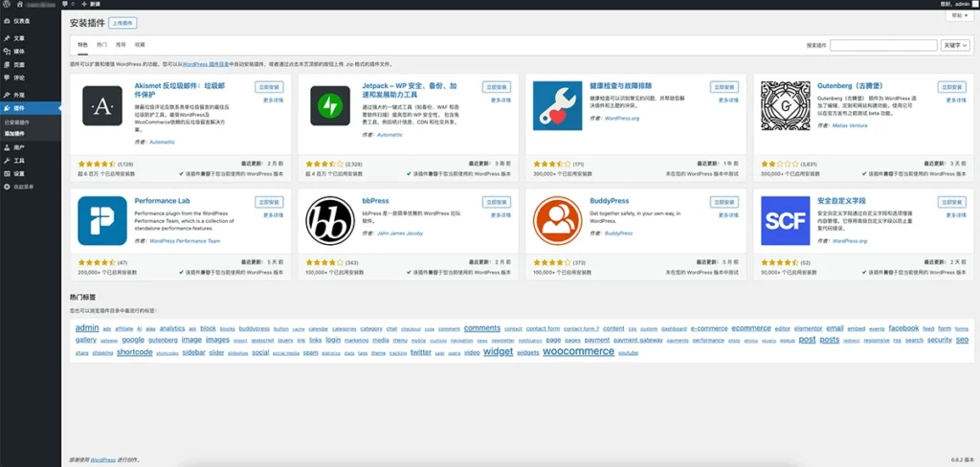
Task: Click the BuddyPress orange logo
Action: pyautogui.click(x=558, y=221)
